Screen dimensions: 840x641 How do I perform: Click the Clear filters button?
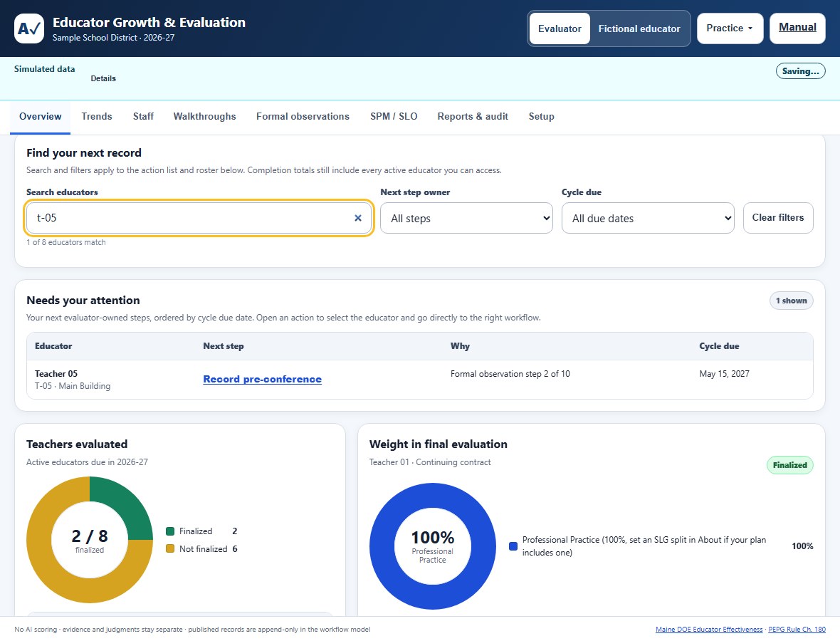click(x=778, y=218)
